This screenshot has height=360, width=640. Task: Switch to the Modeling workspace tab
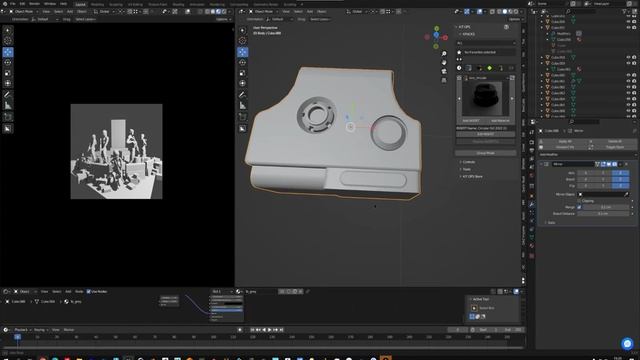(97, 4)
